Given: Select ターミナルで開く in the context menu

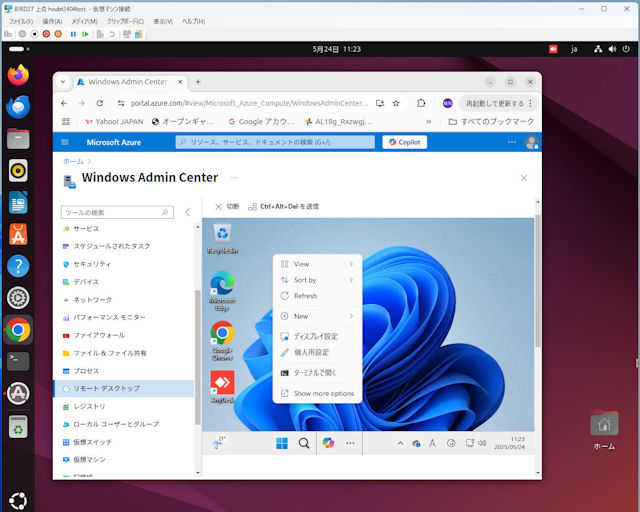Looking at the screenshot, I should [x=317, y=373].
